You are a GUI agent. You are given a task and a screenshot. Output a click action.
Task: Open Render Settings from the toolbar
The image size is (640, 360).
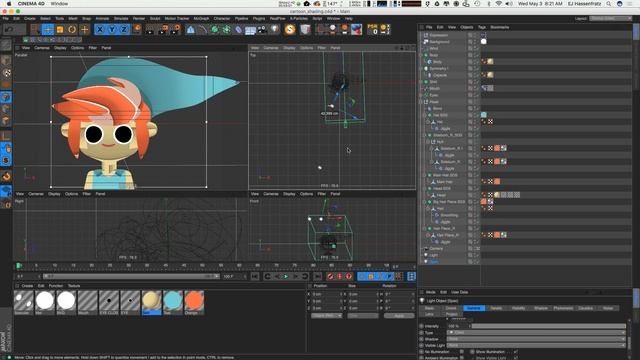[176, 29]
